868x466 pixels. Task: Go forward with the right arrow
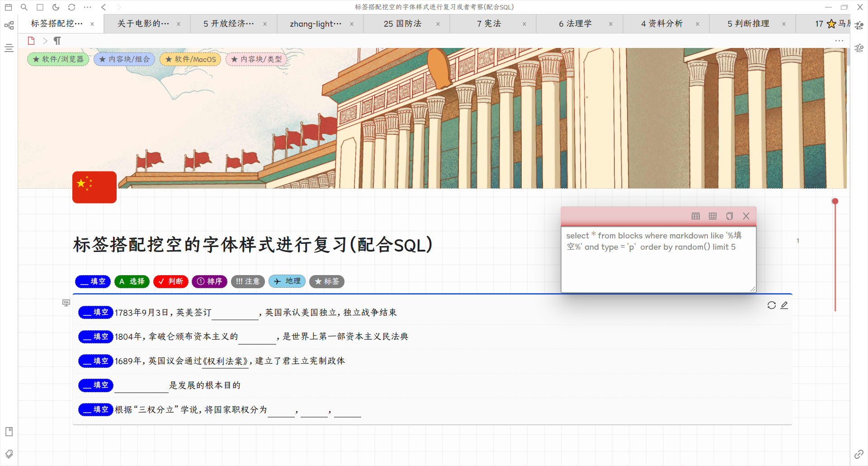point(119,7)
